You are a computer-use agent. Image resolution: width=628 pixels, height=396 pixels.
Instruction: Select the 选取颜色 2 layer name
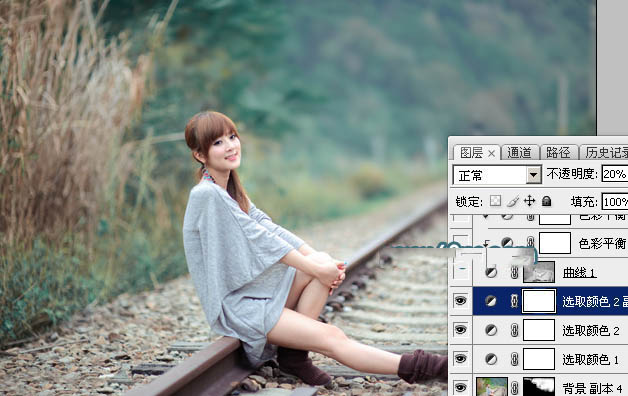[x=591, y=330]
